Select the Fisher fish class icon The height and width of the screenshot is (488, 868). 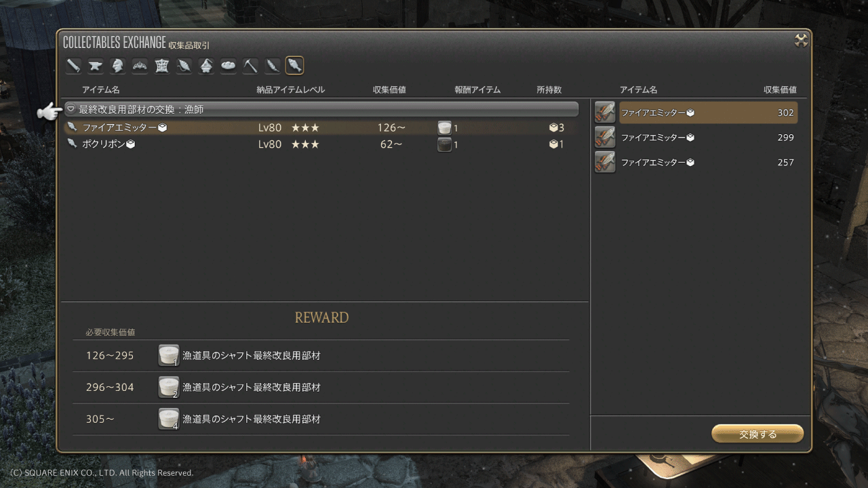coord(294,66)
